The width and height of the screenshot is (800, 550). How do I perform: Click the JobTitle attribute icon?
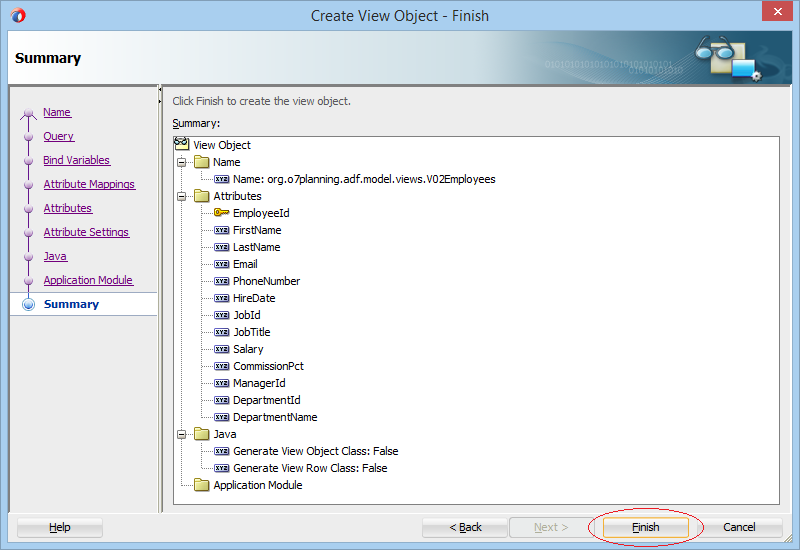coord(221,332)
